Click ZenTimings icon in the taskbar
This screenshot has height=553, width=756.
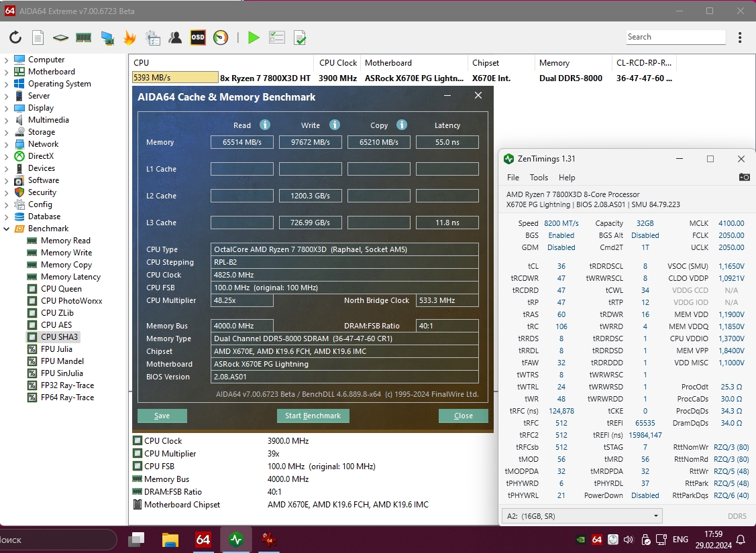pyautogui.click(x=235, y=540)
